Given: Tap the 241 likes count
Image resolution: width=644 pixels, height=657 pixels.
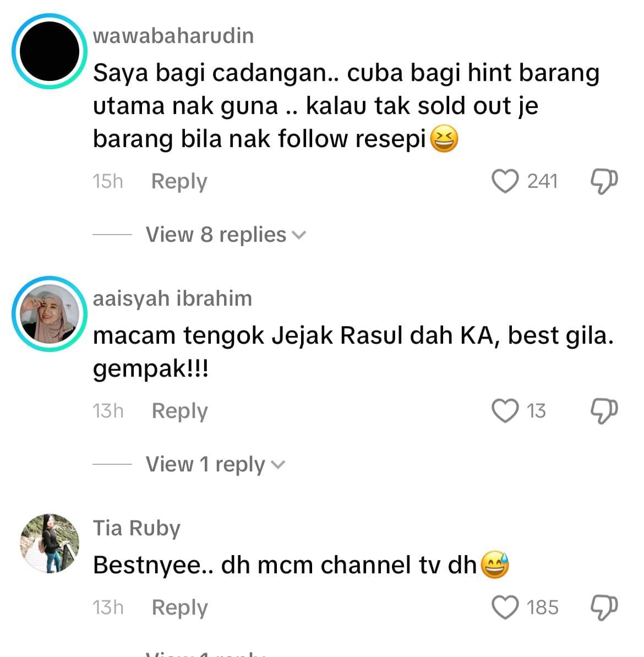Looking at the screenshot, I should coord(542,181).
